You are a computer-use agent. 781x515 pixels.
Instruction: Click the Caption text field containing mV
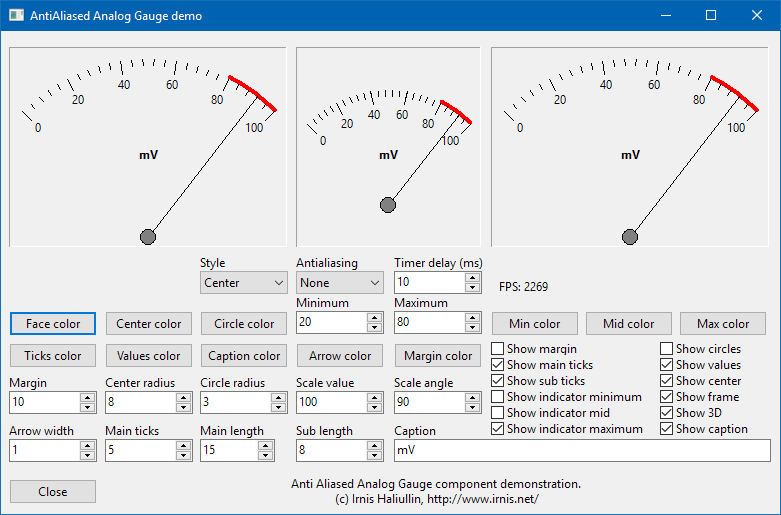(x=582, y=450)
